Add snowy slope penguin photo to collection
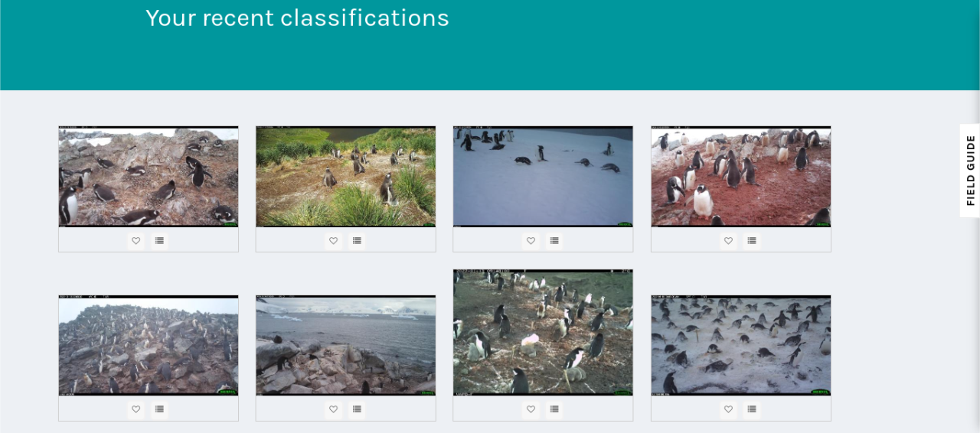Image resolution: width=980 pixels, height=433 pixels. click(554, 240)
